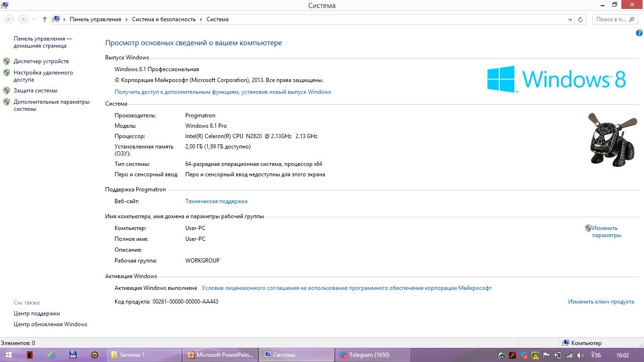Click the new Windows edition upgrade link

(223, 92)
